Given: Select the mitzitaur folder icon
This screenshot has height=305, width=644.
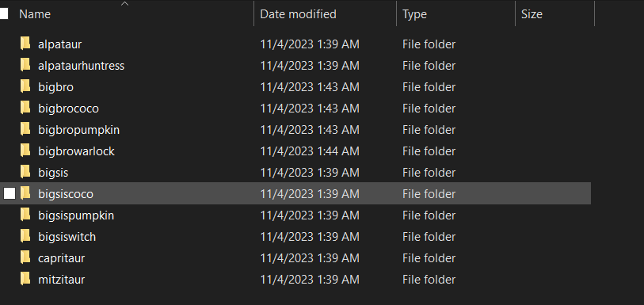Looking at the screenshot, I should click(25, 279).
